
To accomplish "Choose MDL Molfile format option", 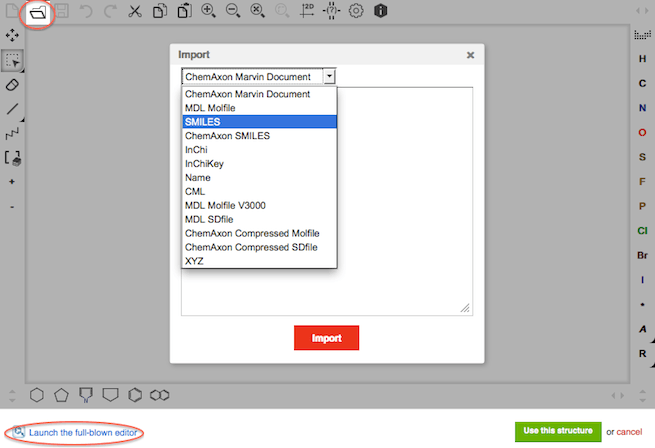I will (259, 108).
